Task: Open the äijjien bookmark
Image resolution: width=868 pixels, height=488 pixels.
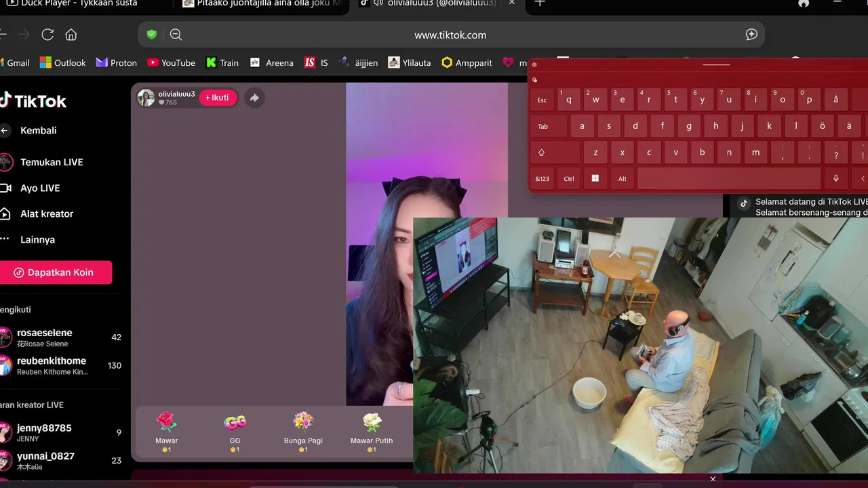Action: 359,62
